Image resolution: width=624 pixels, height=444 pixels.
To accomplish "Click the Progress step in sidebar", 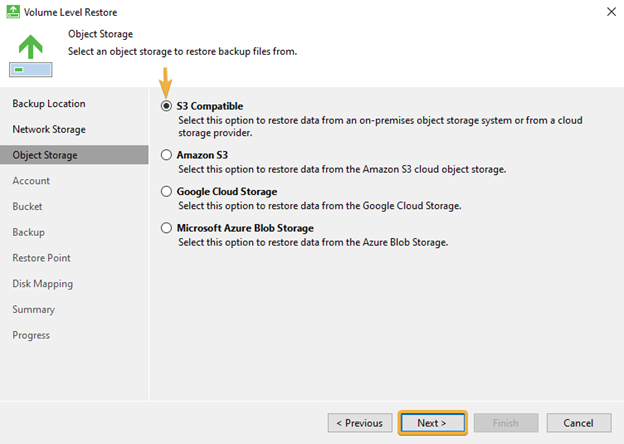I will point(31,335).
